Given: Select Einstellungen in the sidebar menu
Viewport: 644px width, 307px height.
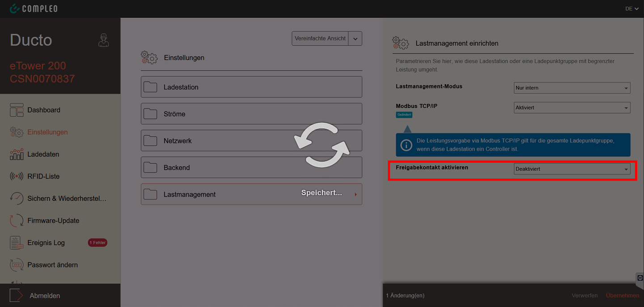Looking at the screenshot, I should point(47,132).
